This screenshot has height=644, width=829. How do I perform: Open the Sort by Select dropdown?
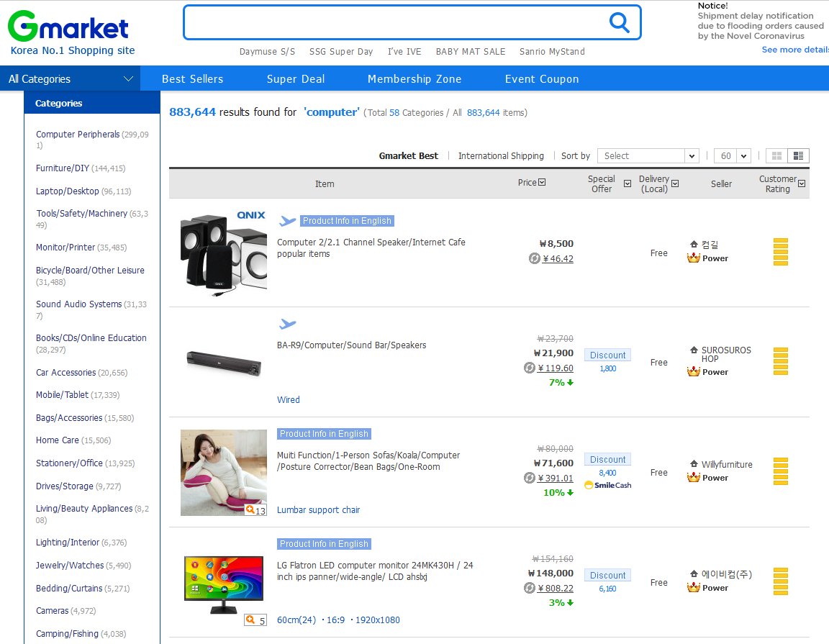coord(648,156)
